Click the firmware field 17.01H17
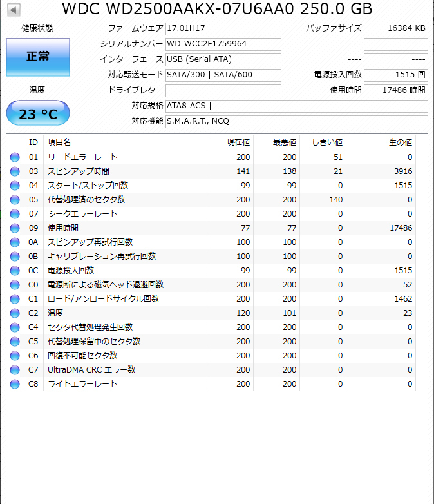 [x=223, y=28]
